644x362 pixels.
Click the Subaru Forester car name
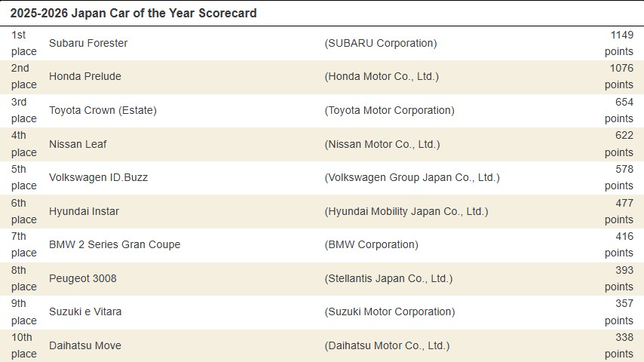click(88, 43)
